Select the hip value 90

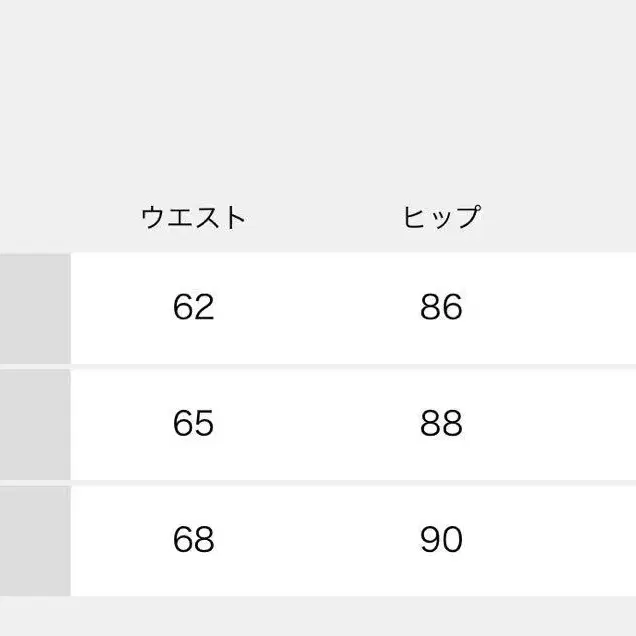pyautogui.click(x=441, y=540)
